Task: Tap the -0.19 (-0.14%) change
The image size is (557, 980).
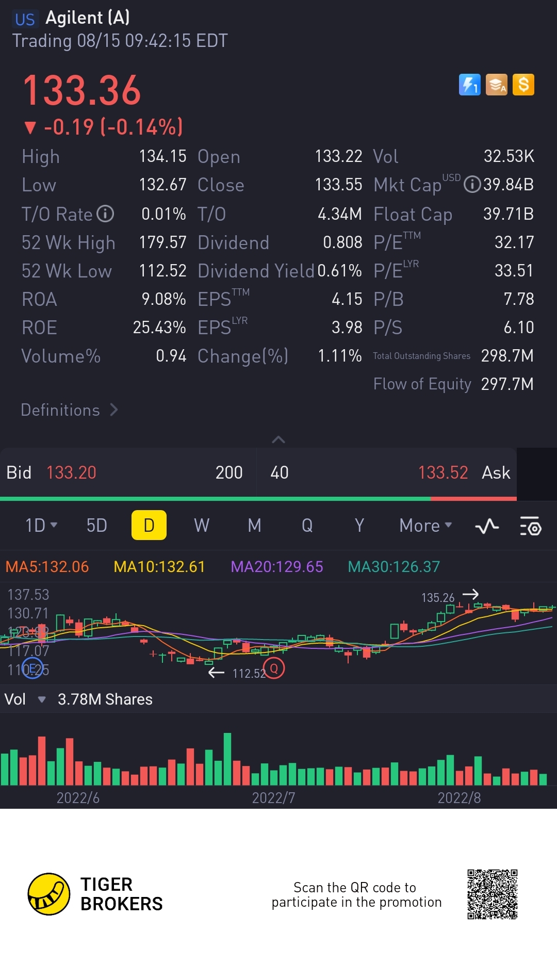Action: (104, 127)
